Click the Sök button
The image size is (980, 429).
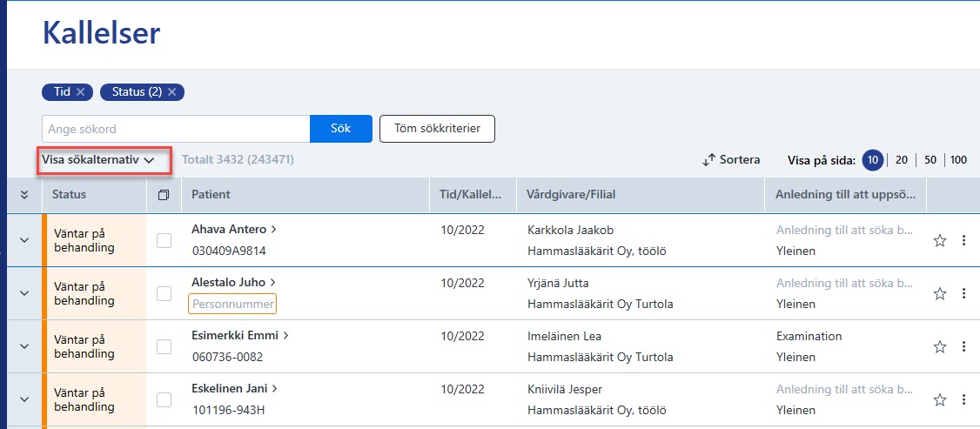click(340, 130)
